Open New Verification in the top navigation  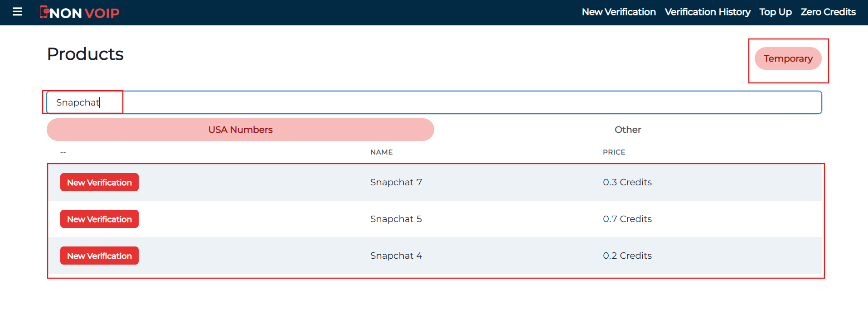pyautogui.click(x=619, y=12)
